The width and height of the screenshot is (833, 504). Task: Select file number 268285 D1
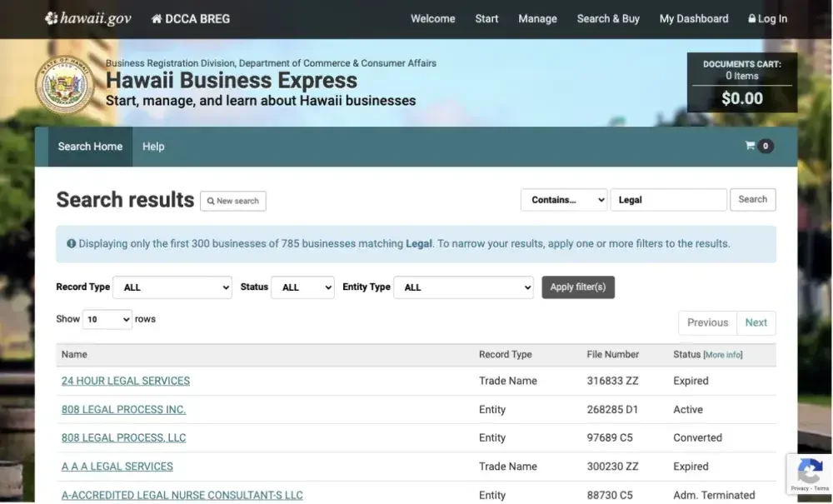pos(612,410)
